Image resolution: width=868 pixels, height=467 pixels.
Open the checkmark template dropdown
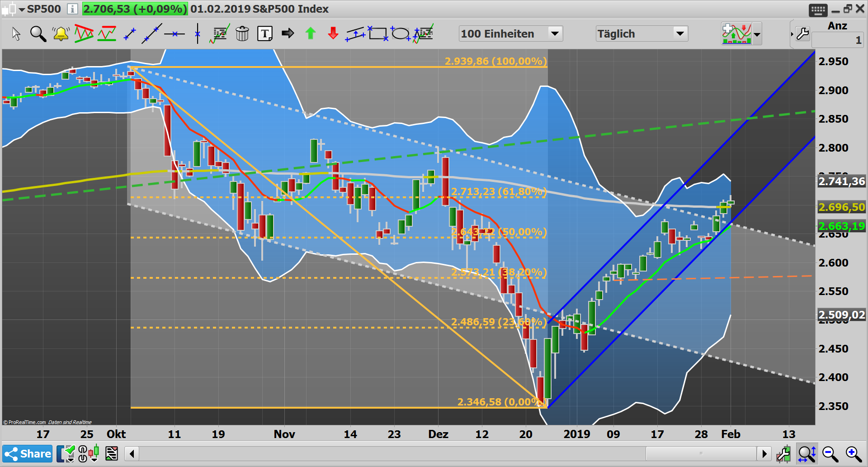pyautogui.click(x=66, y=453)
